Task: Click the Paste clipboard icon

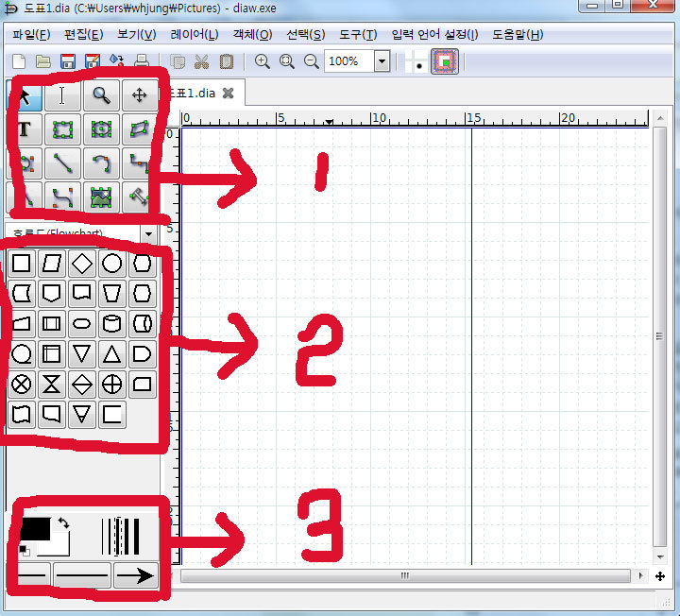Action: click(227, 61)
